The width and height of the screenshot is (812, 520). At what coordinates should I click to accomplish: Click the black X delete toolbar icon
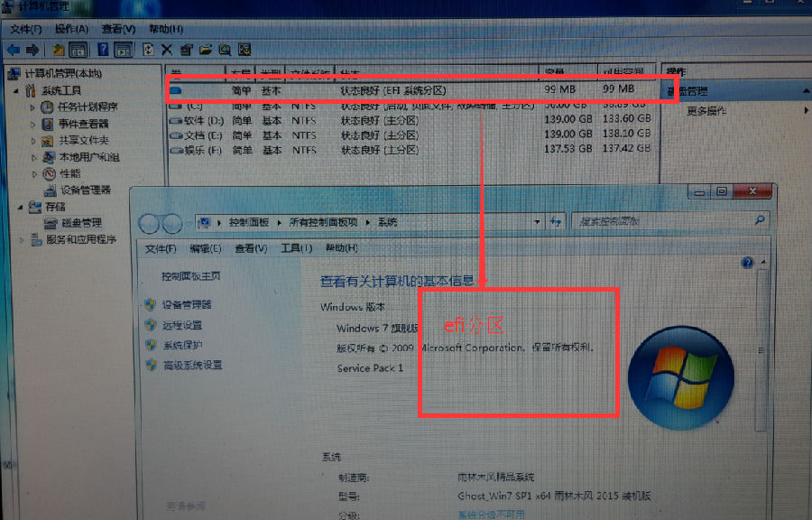tap(166, 50)
